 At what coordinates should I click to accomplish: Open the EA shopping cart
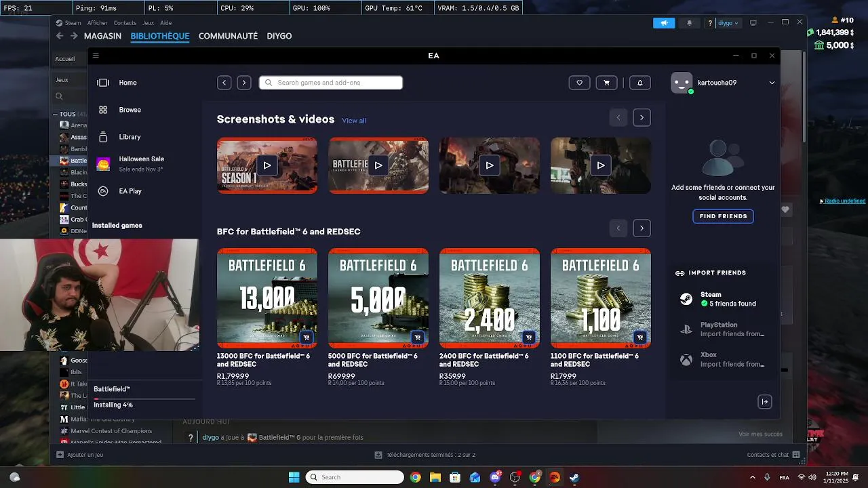(x=606, y=83)
